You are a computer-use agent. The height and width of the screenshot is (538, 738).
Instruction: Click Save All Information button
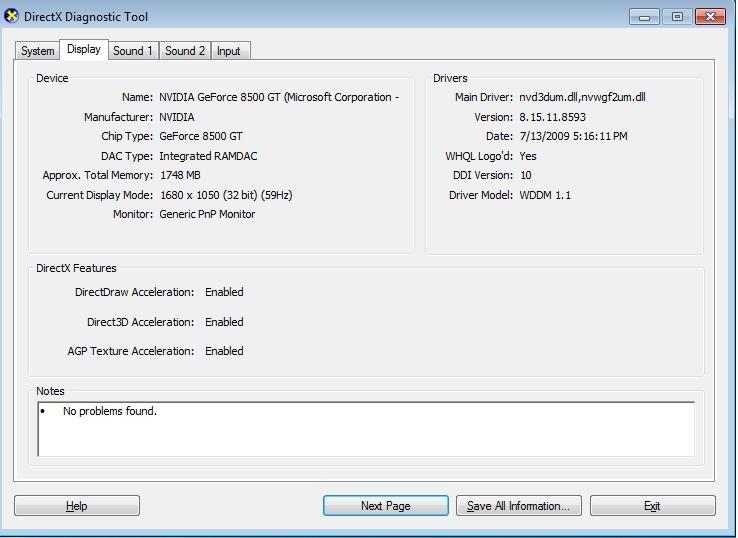519,506
